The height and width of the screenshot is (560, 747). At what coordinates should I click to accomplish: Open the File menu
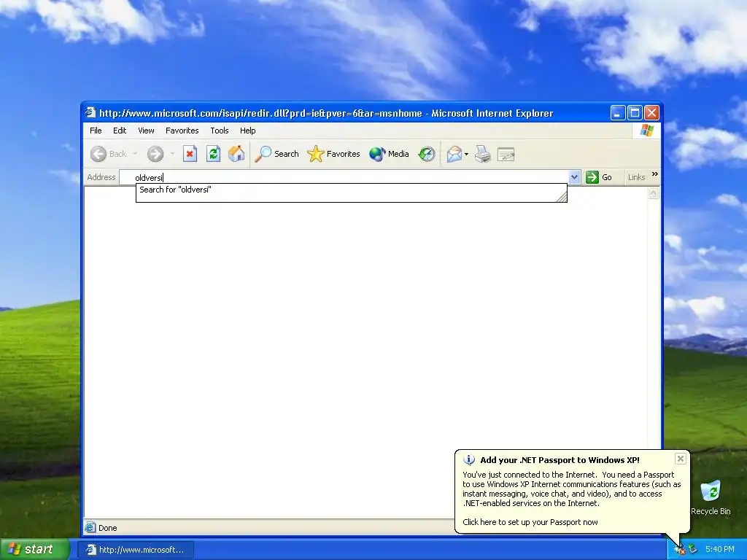96,131
